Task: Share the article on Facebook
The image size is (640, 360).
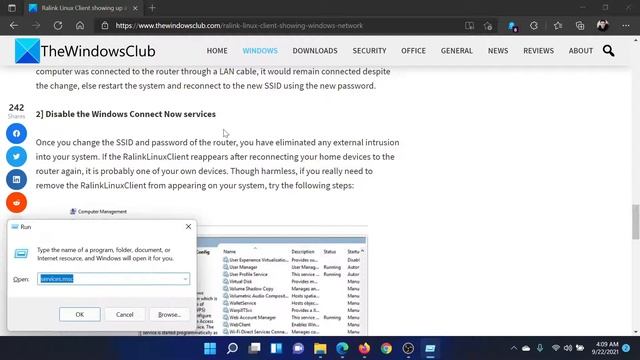Action: point(16,133)
